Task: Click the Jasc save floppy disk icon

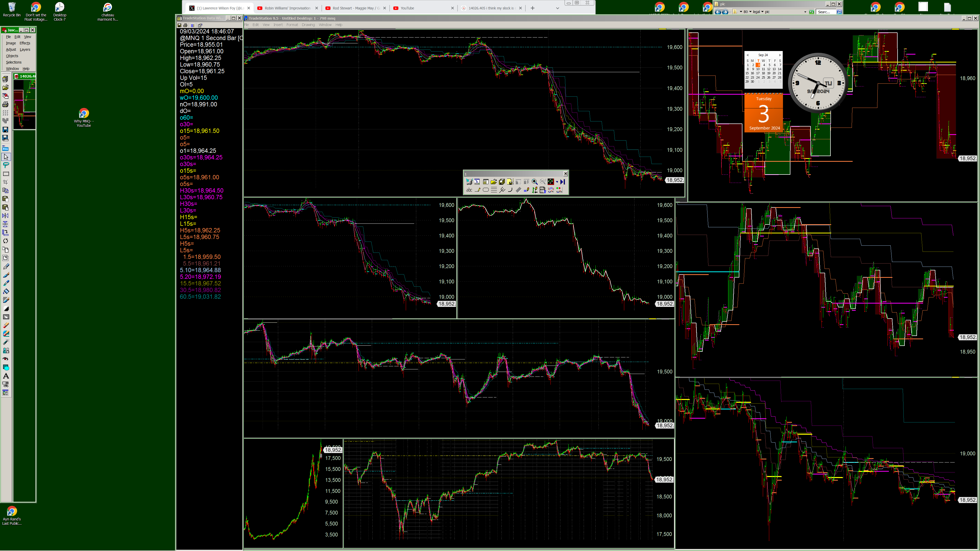Action: pos(5,130)
